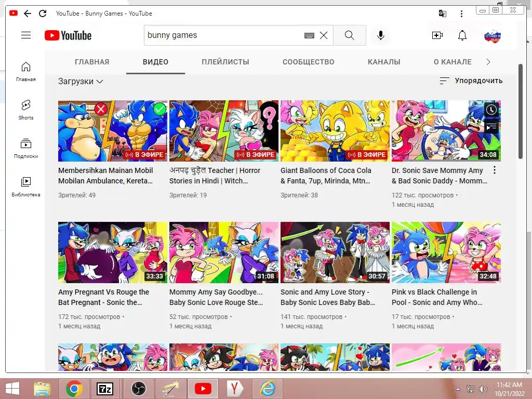Click the page's vertical scrollbar thumb
532x399 pixels.
click(521, 111)
